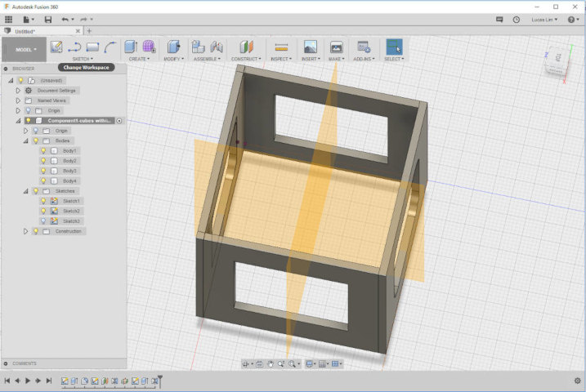
Task: Jump timeline to the beginning
Action: click(7, 381)
